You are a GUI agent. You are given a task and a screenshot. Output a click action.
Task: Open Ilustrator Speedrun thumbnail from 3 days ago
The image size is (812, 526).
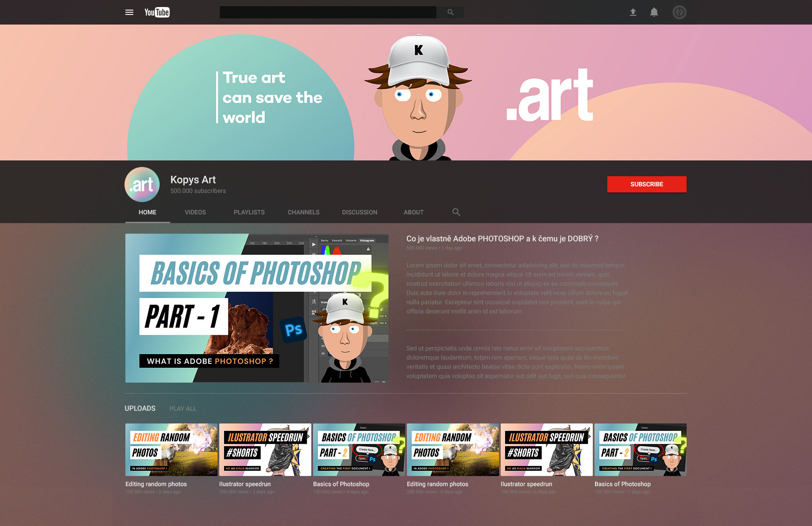point(265,450)
